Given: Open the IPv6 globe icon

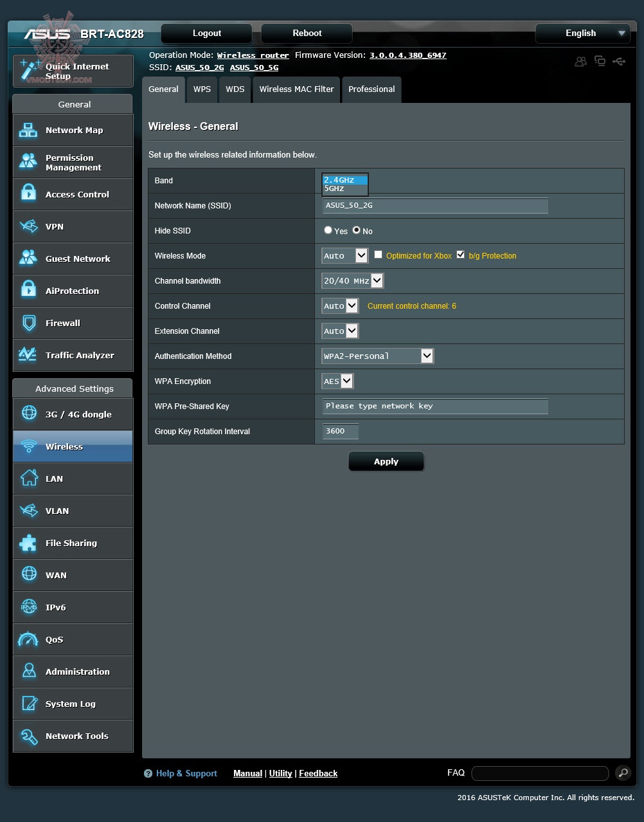Looking at the screenshot, I should coord(29,607).
